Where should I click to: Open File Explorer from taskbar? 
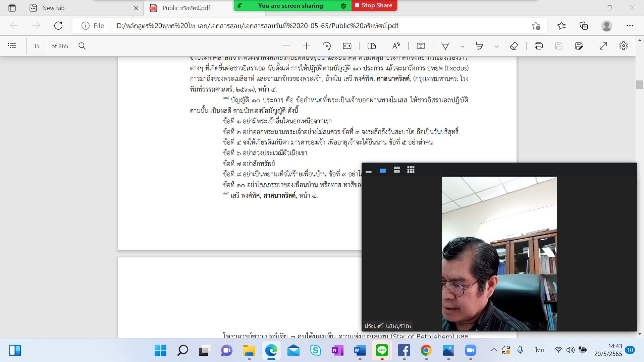(x=249, y=351)
